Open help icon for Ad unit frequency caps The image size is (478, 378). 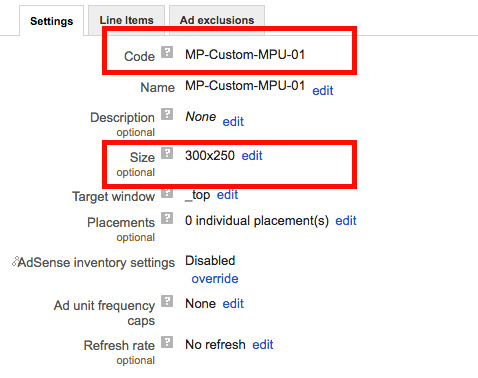coord(167,301)
